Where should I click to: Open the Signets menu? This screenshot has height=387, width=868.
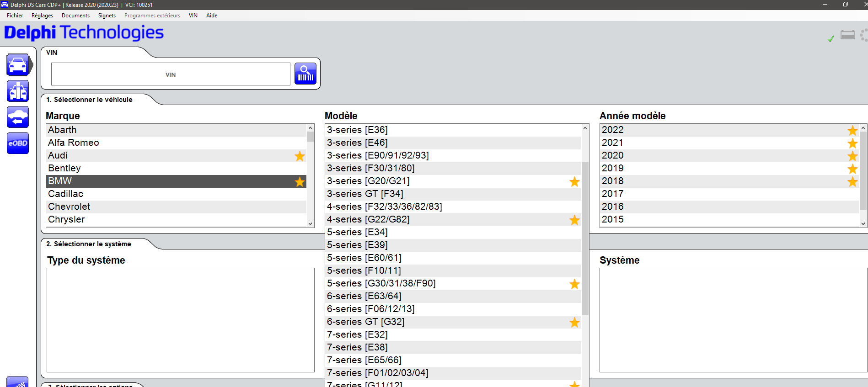(x=107, y=16)
